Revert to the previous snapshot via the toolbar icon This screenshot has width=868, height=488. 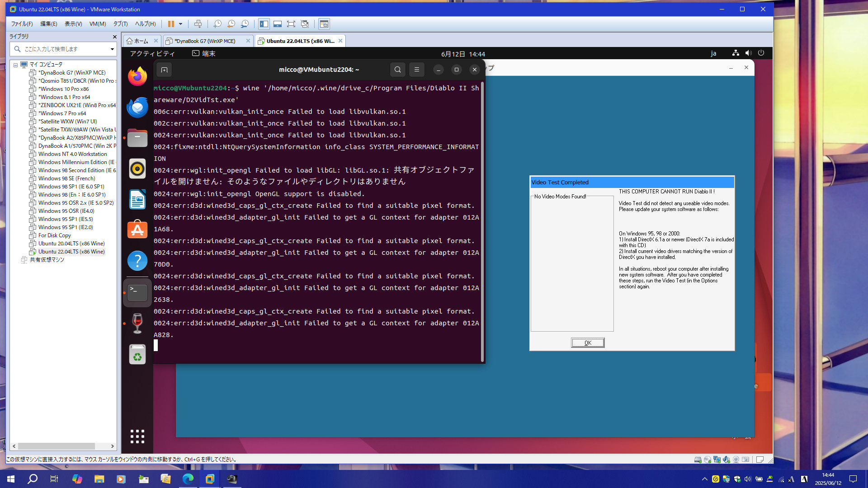pos(231,24)
